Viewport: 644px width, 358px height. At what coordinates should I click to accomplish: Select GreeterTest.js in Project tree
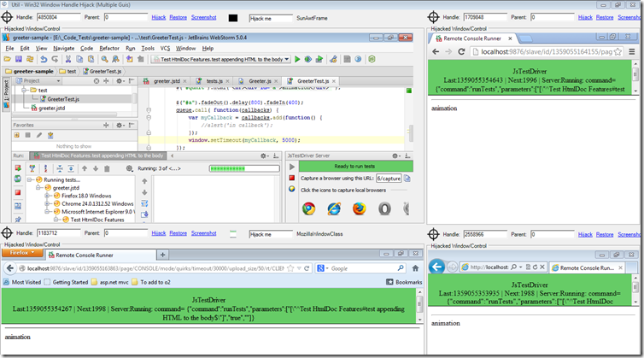pos(61,99)
